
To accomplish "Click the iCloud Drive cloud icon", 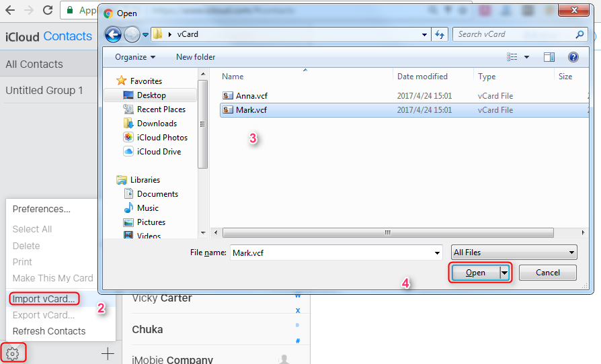I will click(128, 152).
